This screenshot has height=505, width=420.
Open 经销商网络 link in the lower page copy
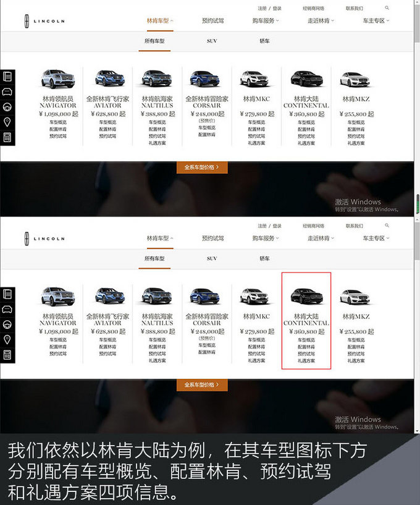(x=314, y=226)
